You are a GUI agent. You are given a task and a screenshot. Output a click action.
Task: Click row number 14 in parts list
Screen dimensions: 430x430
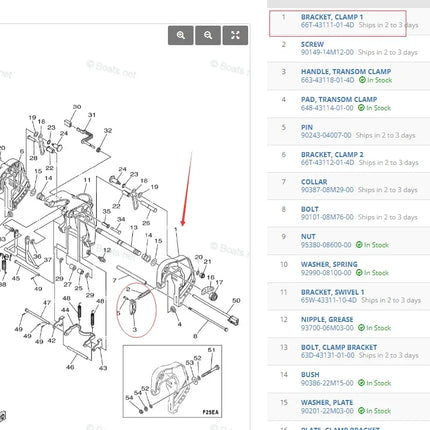[284, 375]
